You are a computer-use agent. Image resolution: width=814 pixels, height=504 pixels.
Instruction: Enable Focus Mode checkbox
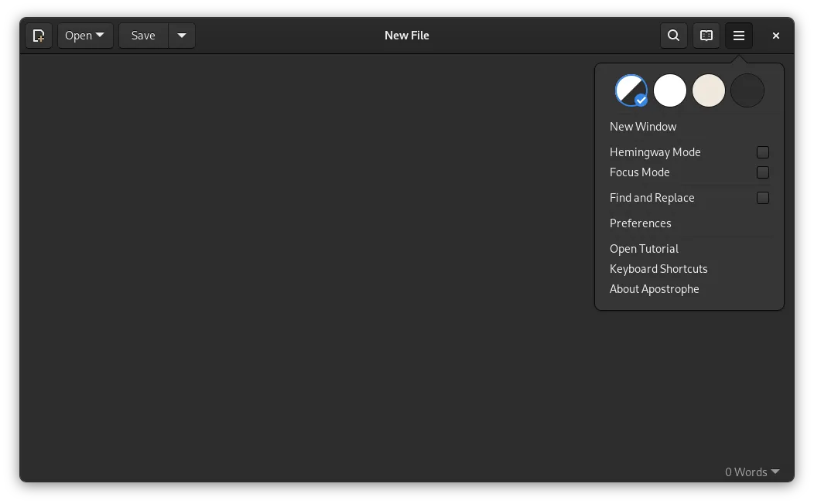pyautogui.click(x=762, y=172)
